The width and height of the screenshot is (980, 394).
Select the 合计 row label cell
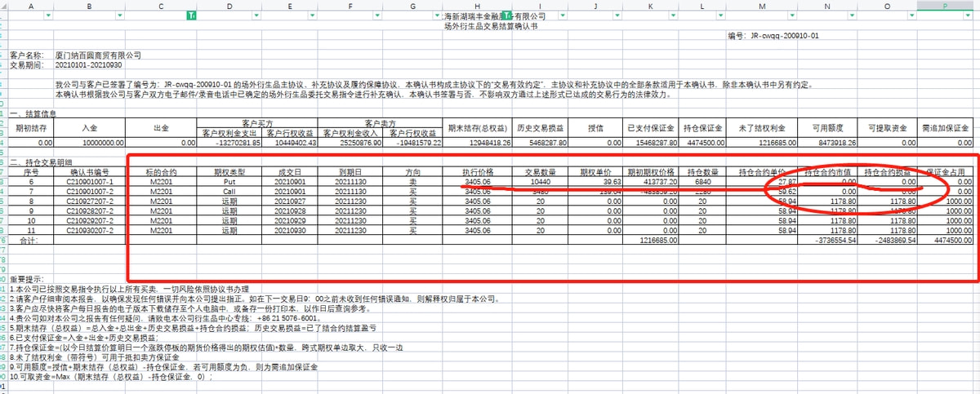click(x=28, y=241)
